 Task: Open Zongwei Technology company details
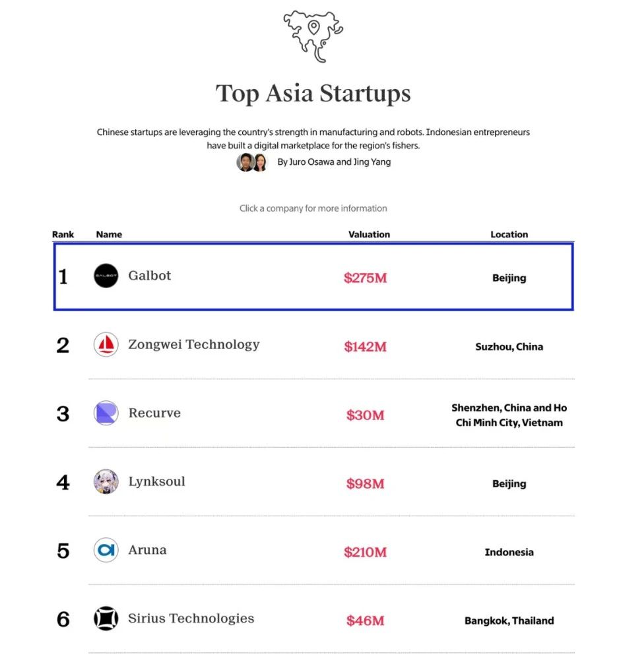(x=194, y=344)
